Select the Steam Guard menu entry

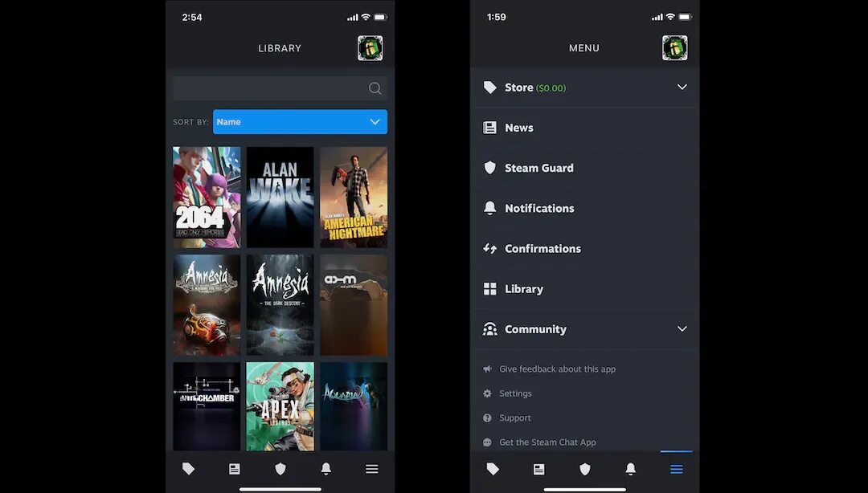point(584,168)
